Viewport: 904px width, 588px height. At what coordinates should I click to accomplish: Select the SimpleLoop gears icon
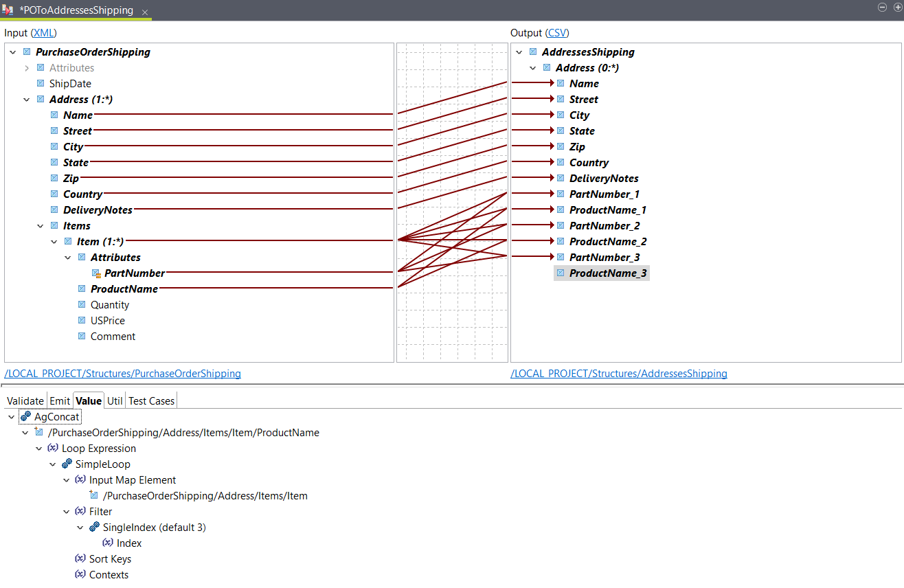pyautogui.click(x=67, y=464)
